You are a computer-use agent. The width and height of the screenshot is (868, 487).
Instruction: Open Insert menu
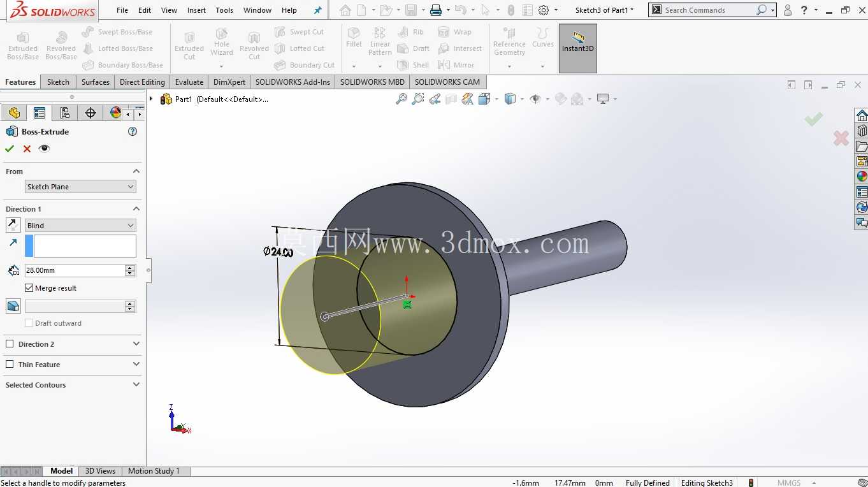coord(196,10)
